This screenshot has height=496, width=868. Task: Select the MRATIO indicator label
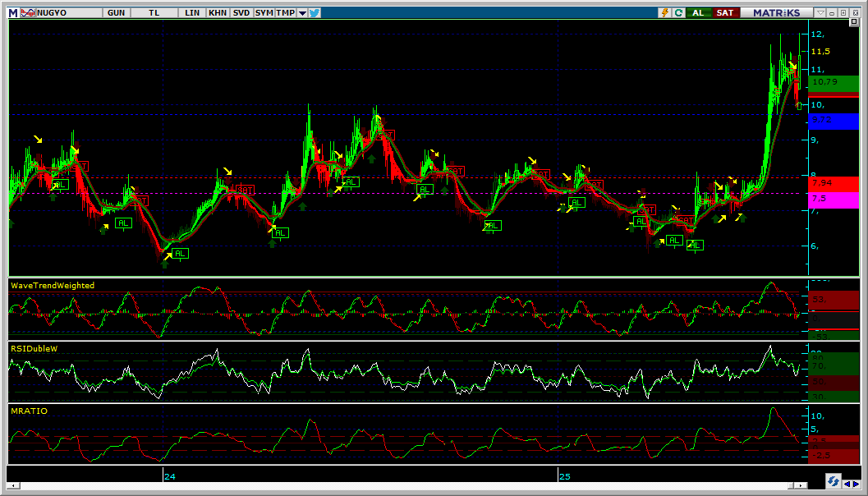tap(29, 411)
